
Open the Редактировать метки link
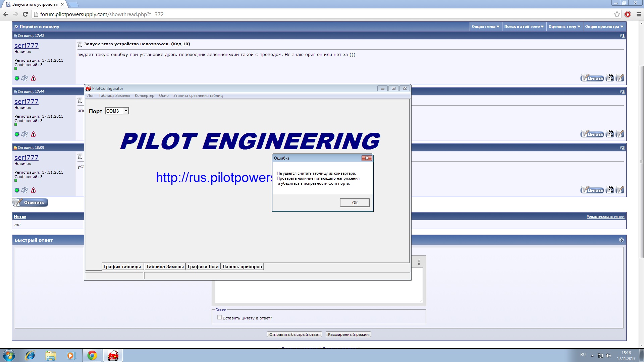coord(605,217)
